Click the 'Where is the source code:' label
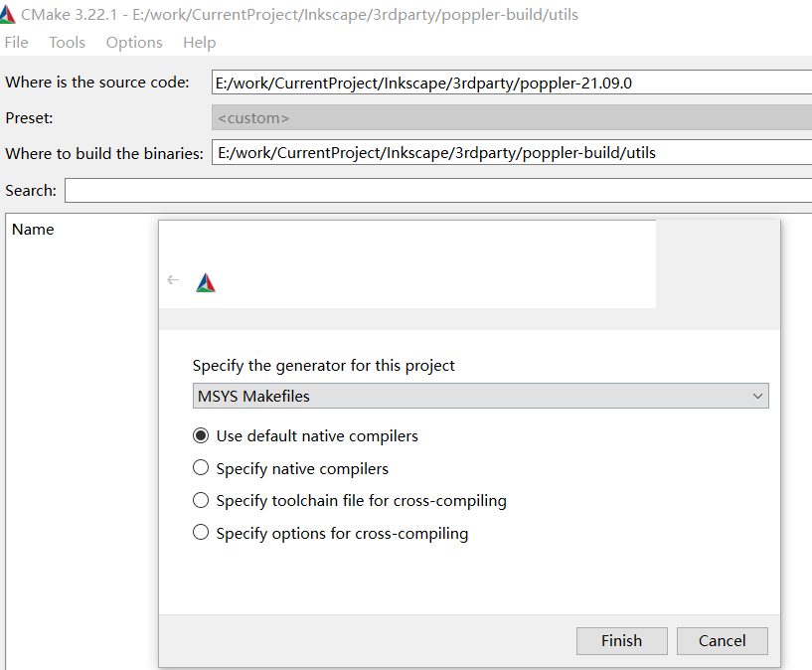Screen dimensions: 812x670 tap(97, 83)
